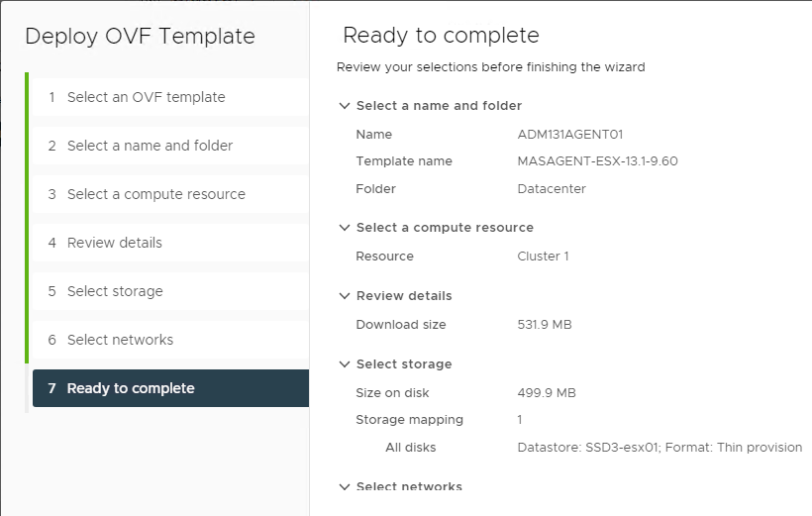The height and width of the screenshot is (516, 812).
Task: Open step 3 Select a compute resource
Action: [x=171, y=194]
